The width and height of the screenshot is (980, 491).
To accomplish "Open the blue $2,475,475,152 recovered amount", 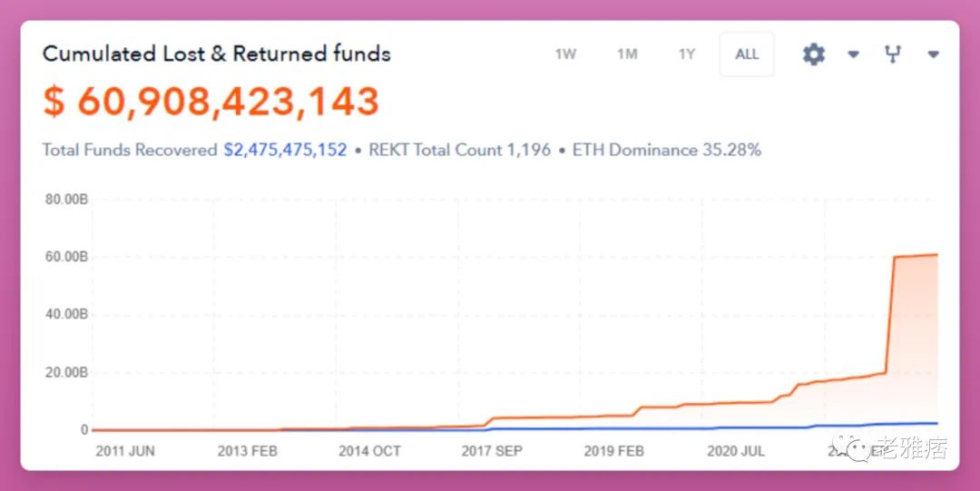I will [285, 150].
